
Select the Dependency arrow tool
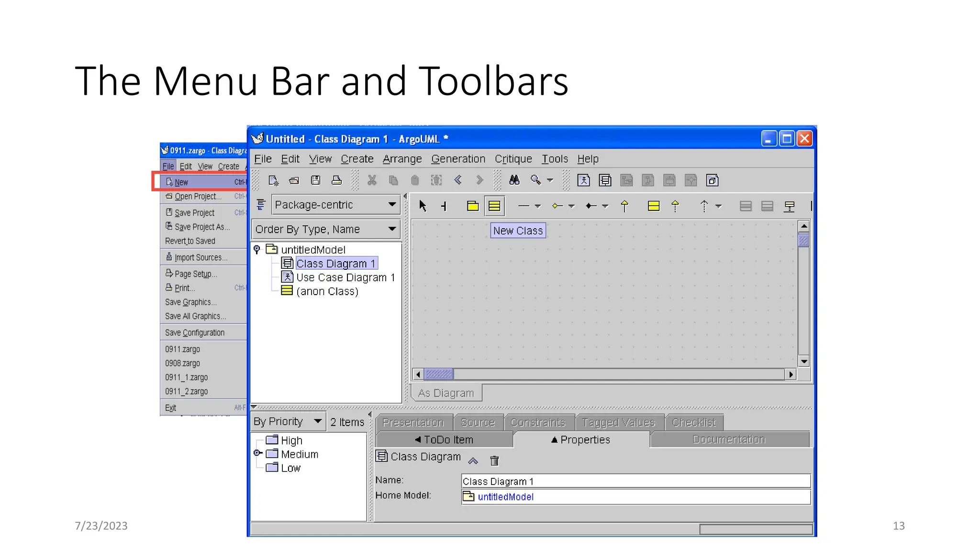[x=704, y=206]
